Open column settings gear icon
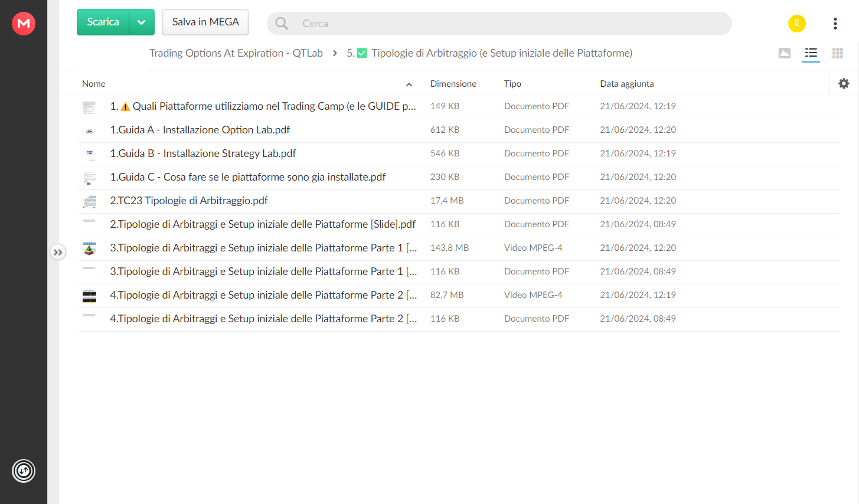Screen dimensions: 859x504 [844, 84]
